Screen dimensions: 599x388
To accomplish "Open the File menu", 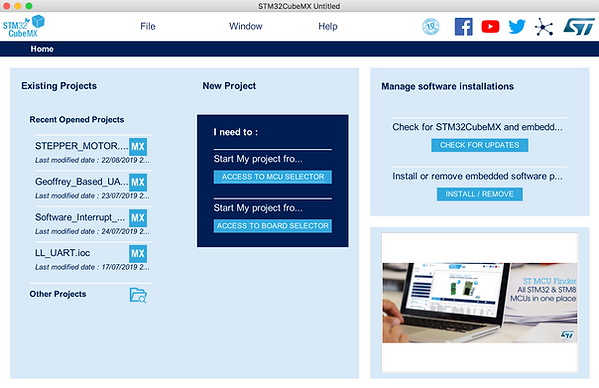I will click(x=147, y=26).
